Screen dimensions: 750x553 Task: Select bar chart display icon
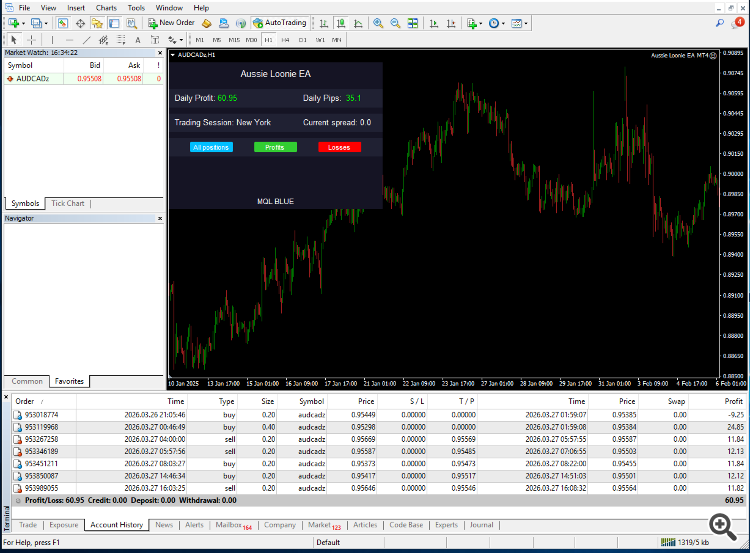click(x=324, y=23)
